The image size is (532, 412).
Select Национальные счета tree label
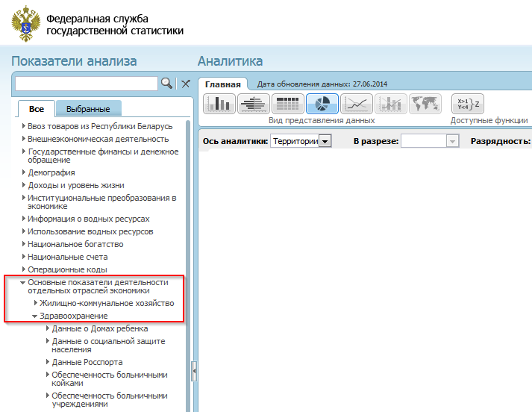67,257
